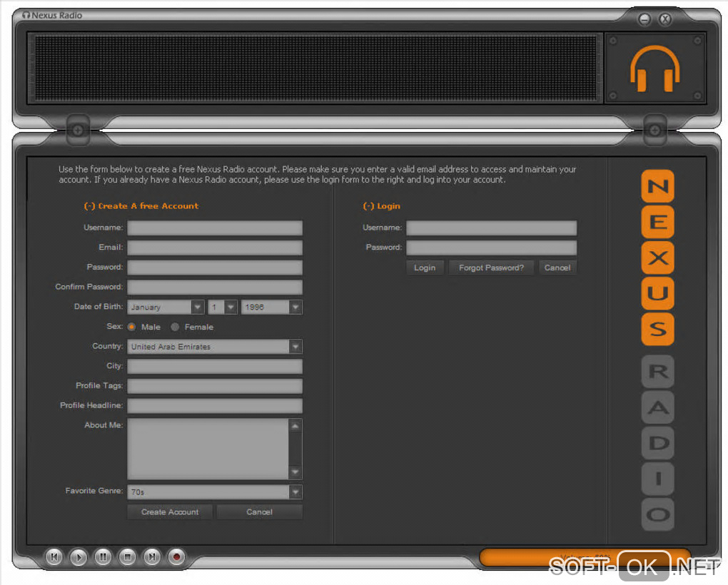Screen dimensions: 728x585
Task: Click the registration Username field
Action: point(215,228)
